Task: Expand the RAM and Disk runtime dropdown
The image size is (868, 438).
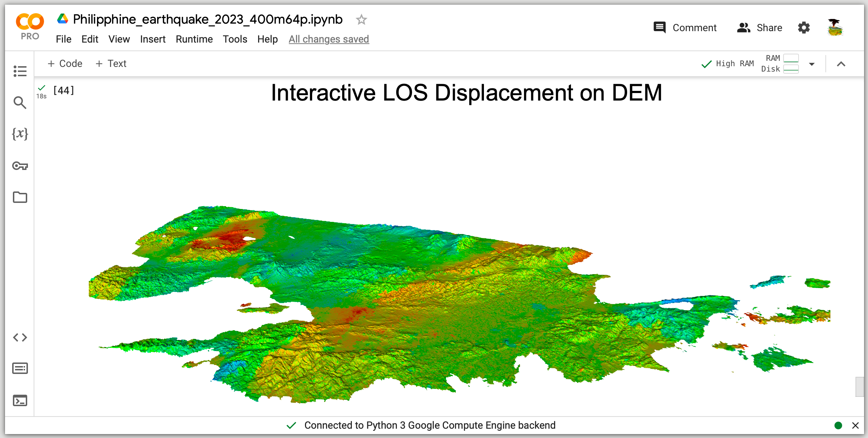Action: (812, 64)
